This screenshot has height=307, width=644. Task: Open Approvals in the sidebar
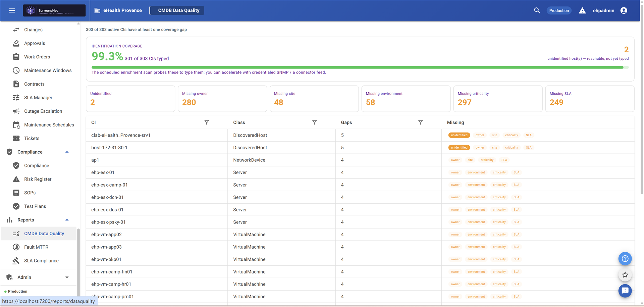[39, 43]
